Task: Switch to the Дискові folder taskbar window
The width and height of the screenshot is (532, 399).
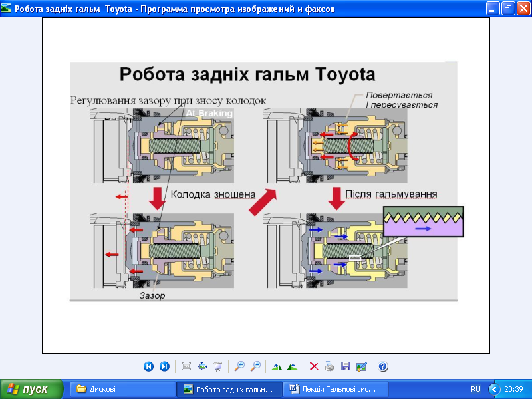Action: 123,389
